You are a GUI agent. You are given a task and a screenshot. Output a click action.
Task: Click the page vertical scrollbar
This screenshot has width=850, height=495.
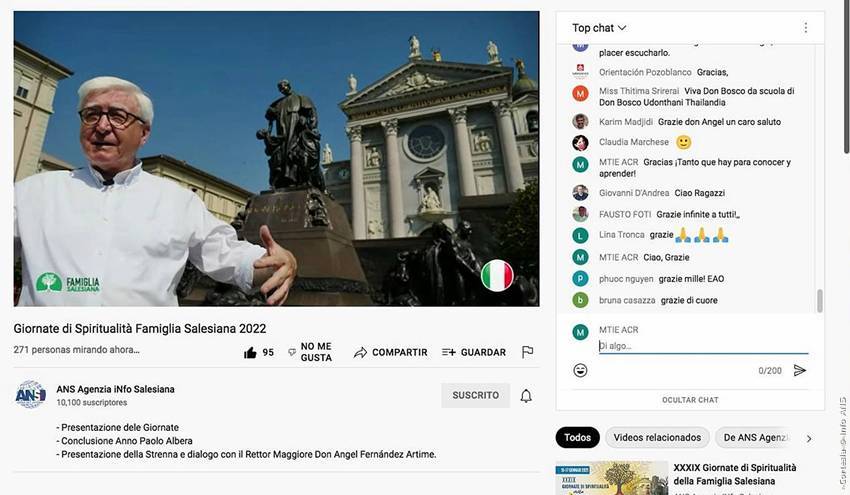click(846, 76)
